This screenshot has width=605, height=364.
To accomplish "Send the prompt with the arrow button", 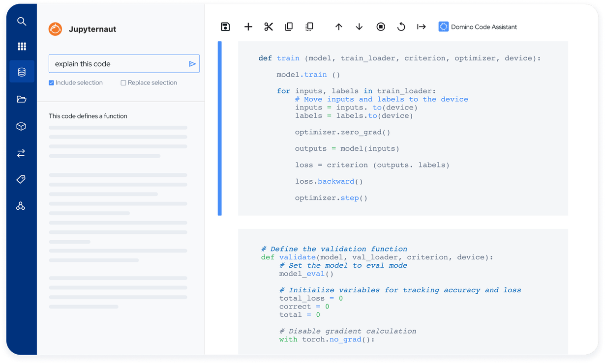I will (x=192, y=64).
